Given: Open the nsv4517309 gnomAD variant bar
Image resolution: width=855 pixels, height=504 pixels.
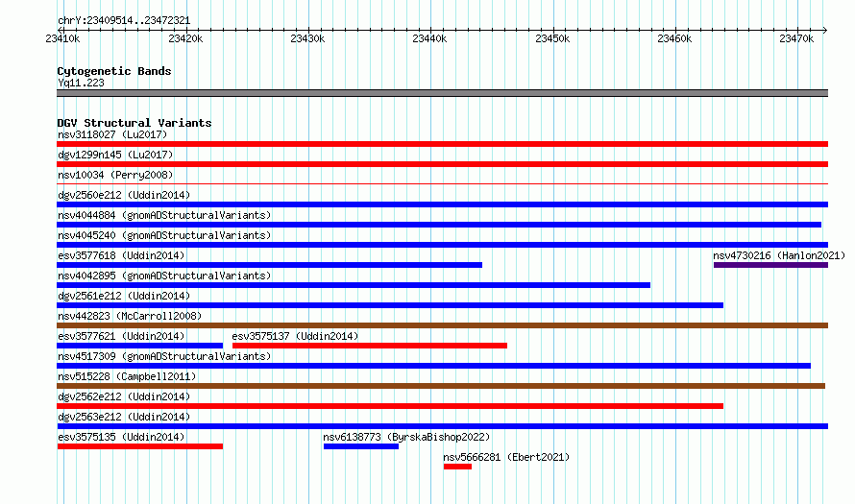Looking at the screenshot, I should [433, 366].
